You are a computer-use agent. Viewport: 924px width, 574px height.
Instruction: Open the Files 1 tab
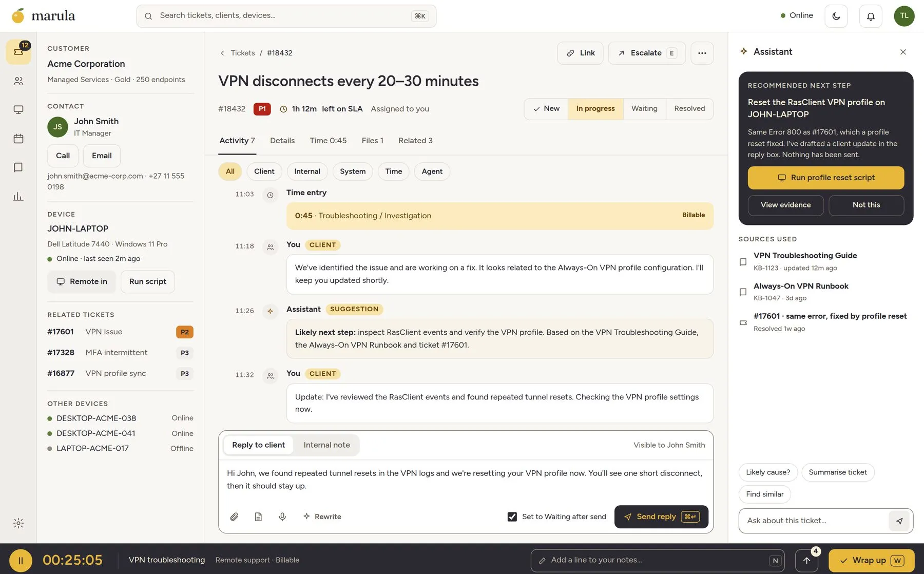372,141
